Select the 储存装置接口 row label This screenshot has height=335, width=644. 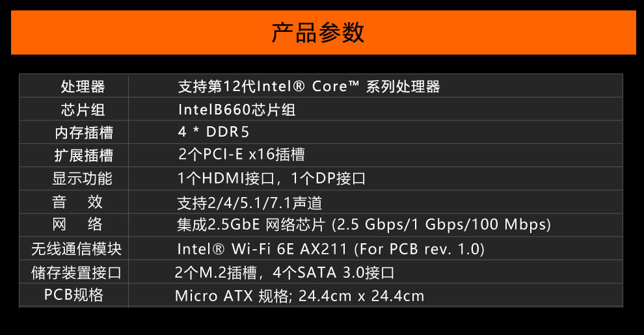click(76, 273)
